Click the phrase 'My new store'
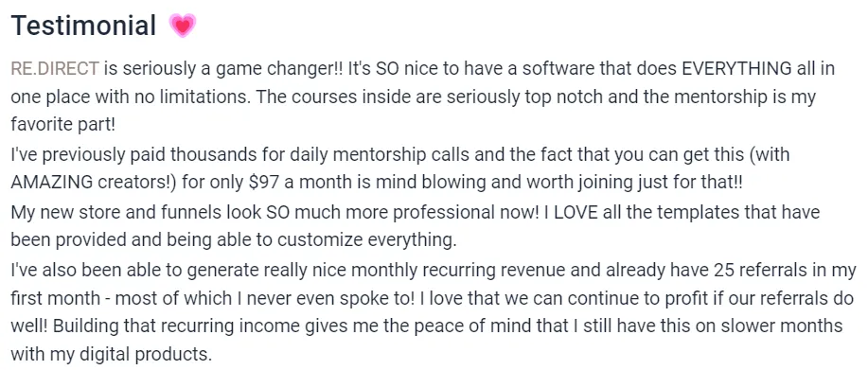 [x=62, y=212]
